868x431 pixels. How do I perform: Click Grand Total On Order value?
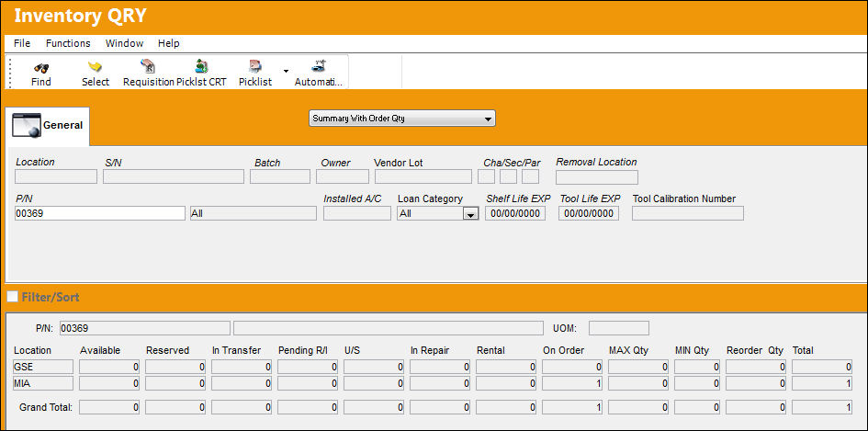tap(572, 408)
